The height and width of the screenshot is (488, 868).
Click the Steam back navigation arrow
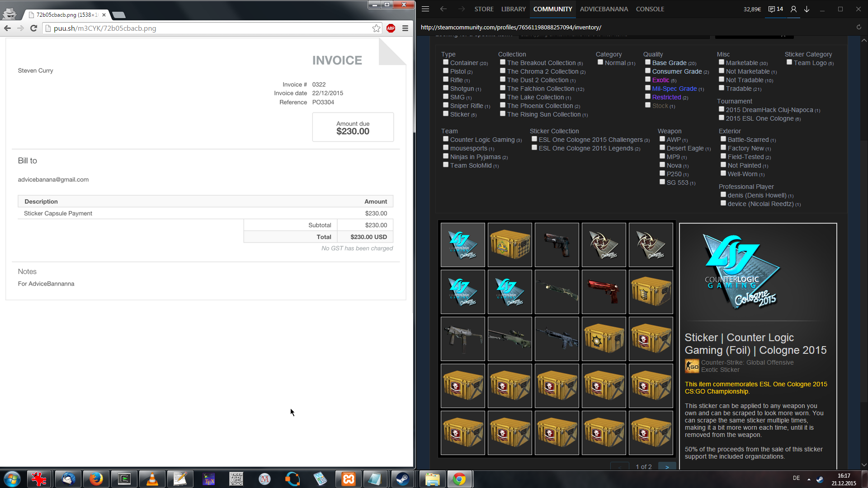pyautogui.click(x=443, y=9)
